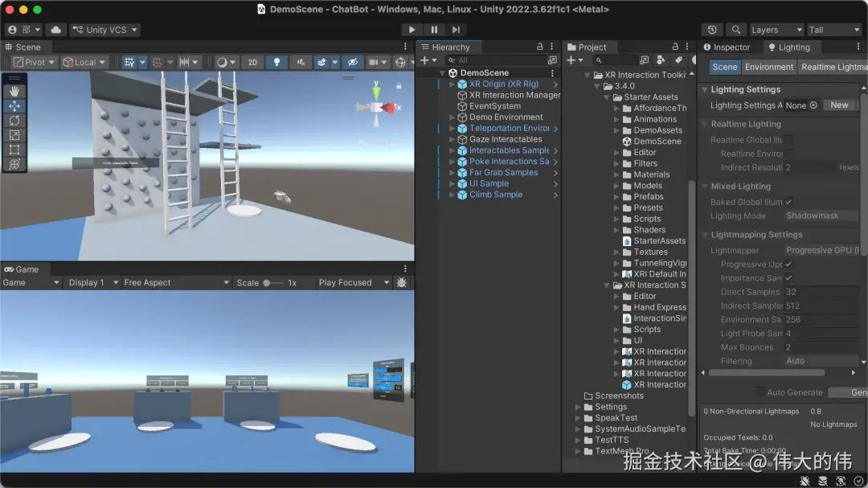The width and height of the screenshot is (868, 488).
Task: Click the Project search field
Action: pos(615,59)
